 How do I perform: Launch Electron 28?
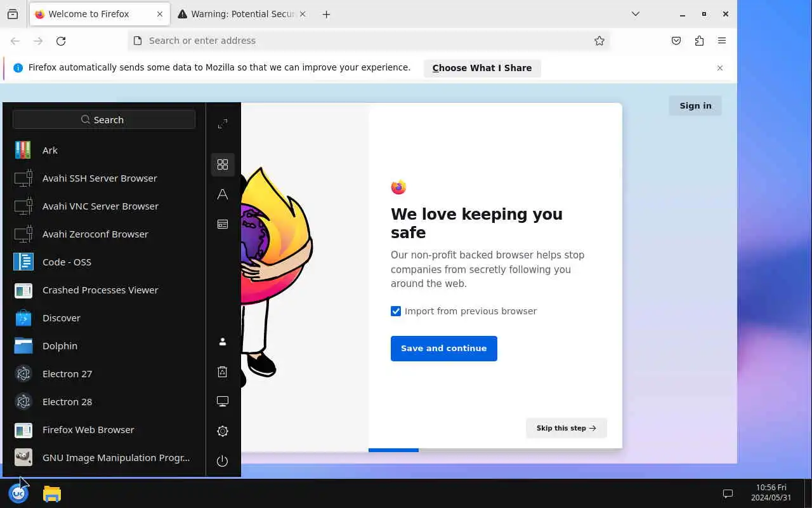[104, 402]
